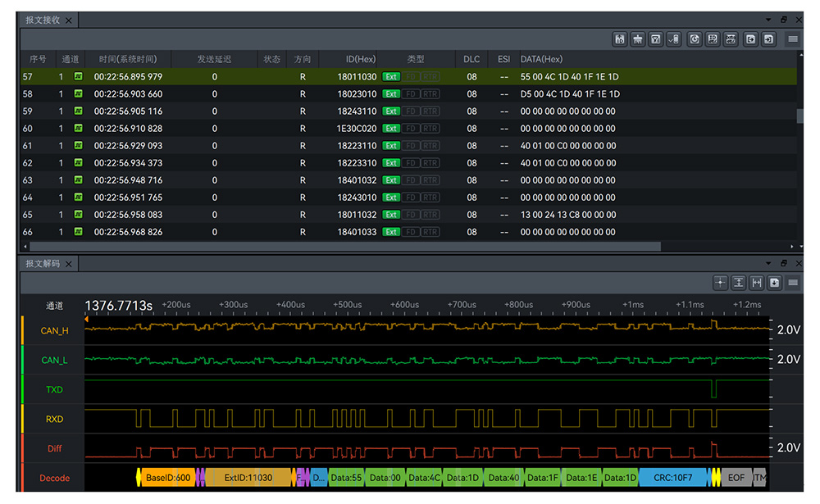Open the receive panel hamburger menu
The height and width of the screenshot is (504, 820).
(793, 39)
